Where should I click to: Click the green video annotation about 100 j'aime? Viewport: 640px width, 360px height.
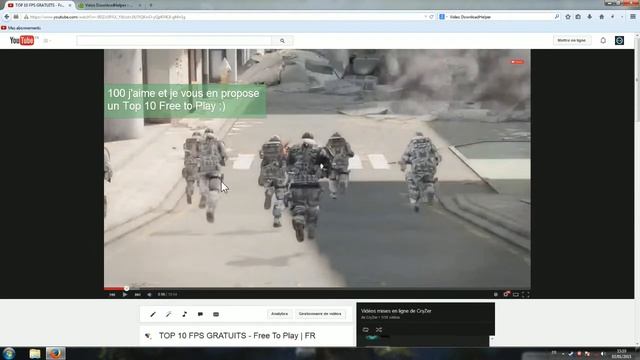coord(185,100)
